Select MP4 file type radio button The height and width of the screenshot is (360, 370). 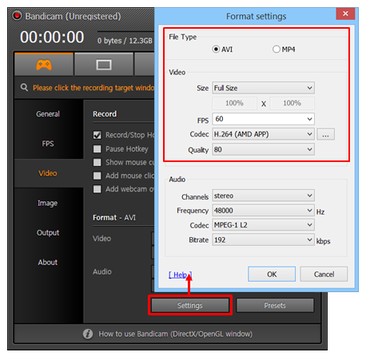click(276, 49)
